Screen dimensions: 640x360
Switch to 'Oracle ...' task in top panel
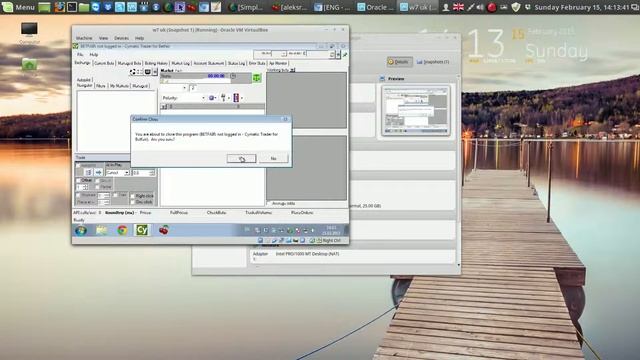(x=376, y=7)
